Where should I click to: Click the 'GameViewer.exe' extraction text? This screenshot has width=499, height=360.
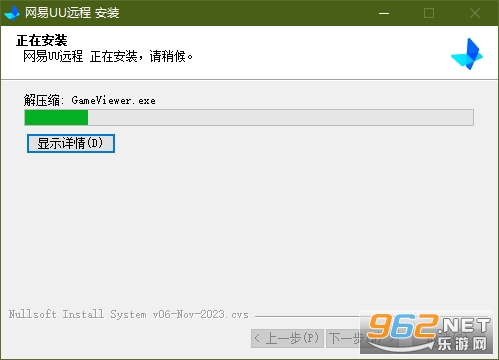pyautogui.click(x=113, y=100)
